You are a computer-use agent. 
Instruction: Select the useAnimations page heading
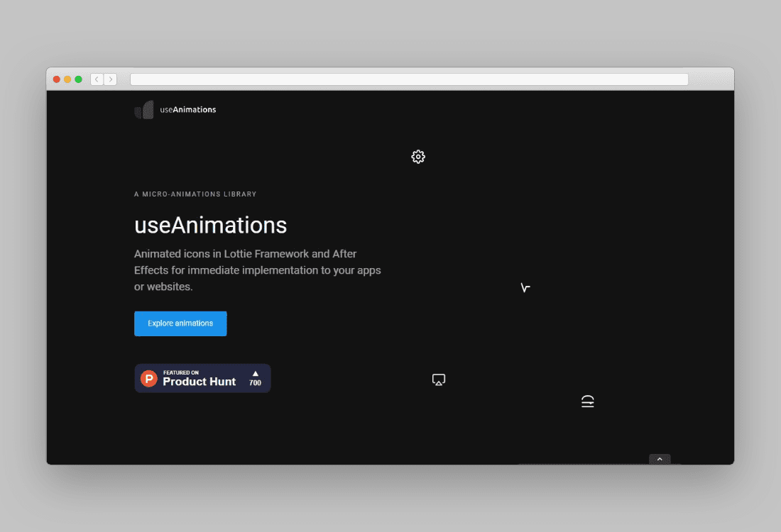210,225
